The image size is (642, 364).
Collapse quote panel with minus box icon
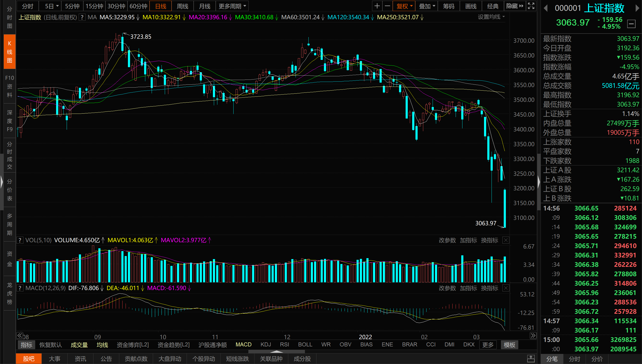coord(631,24)
